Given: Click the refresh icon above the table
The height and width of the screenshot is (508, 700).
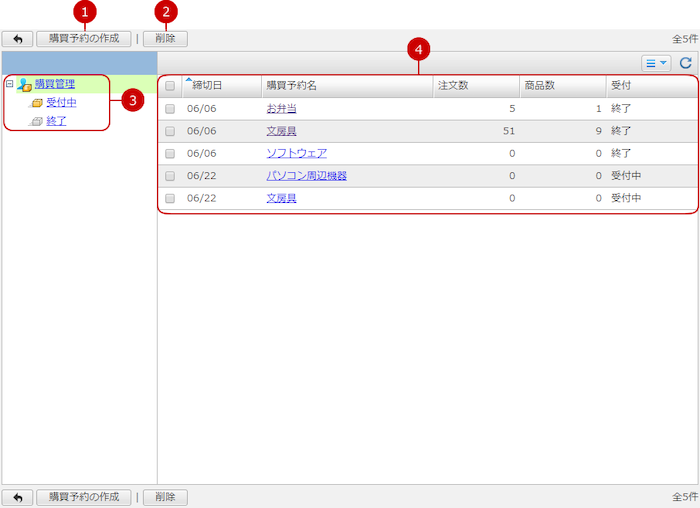Looking at the screenshot, I should pos(686,63).
